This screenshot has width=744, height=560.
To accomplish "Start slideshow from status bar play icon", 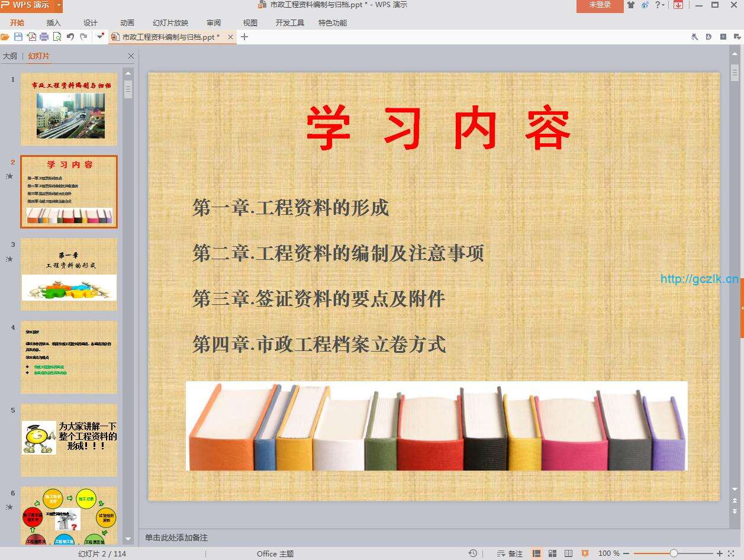I will (x=585, y=553).
